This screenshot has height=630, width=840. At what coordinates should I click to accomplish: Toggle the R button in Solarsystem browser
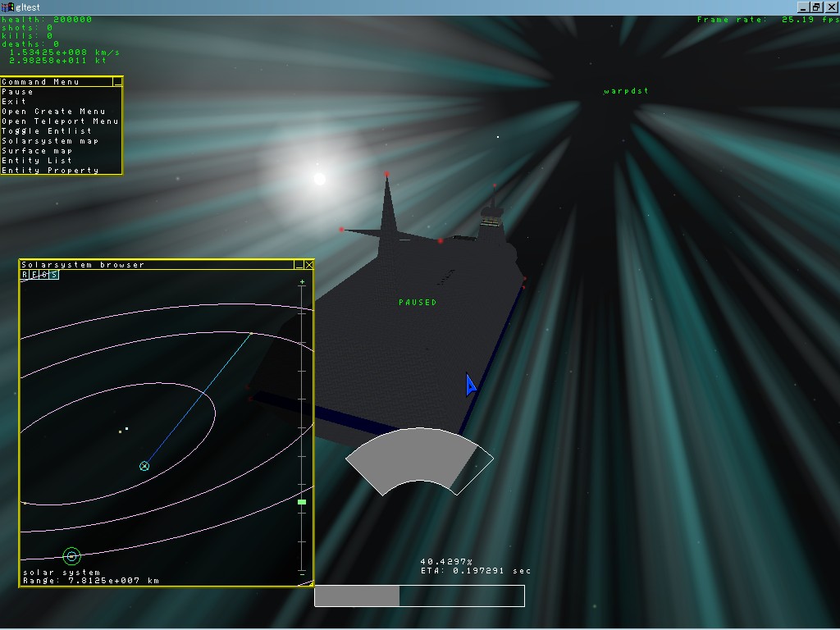(x=25, y=275)
